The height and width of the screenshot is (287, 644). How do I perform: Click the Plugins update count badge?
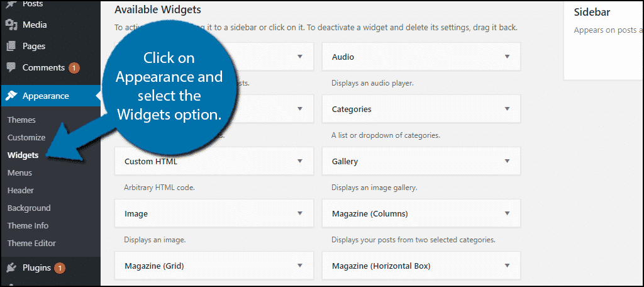(x=60, y=268)
